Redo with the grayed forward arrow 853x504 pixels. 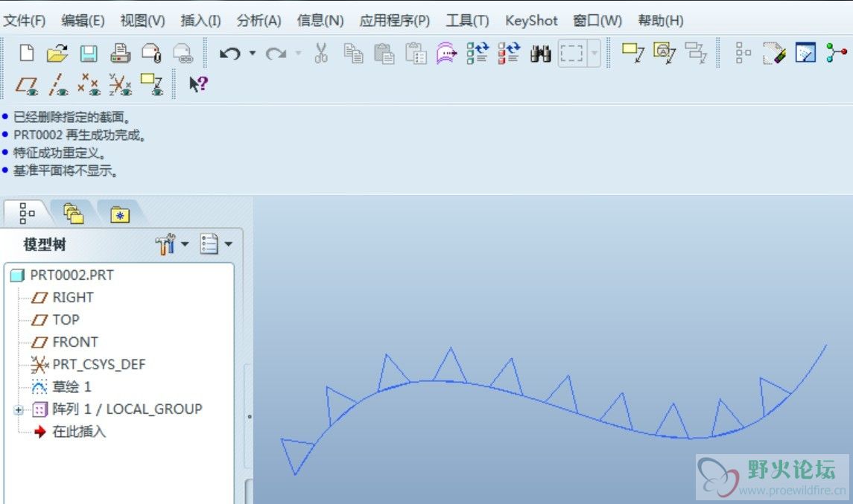[276, 54]
